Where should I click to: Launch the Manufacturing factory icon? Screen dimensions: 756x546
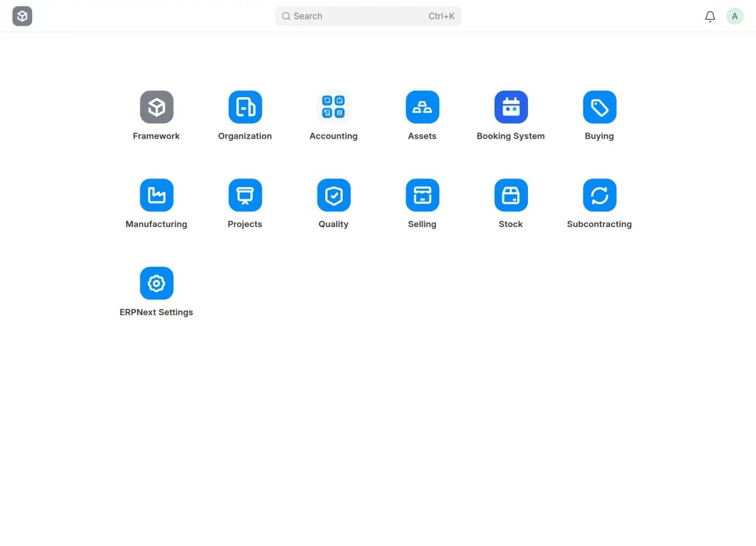pyautogui.click(x=156, y=195)
